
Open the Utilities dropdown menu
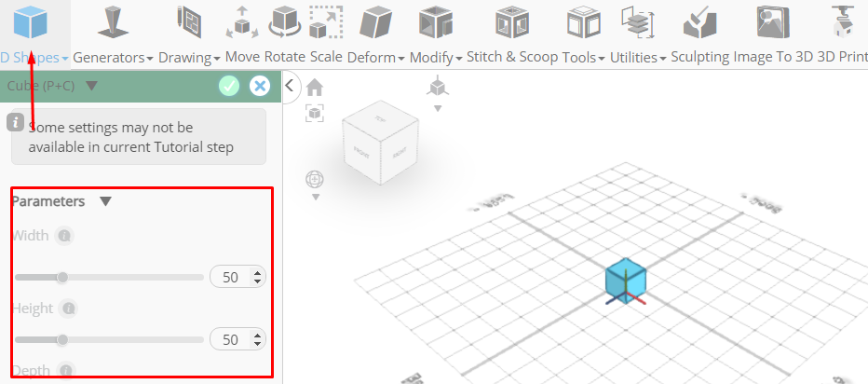click(662, 59)
